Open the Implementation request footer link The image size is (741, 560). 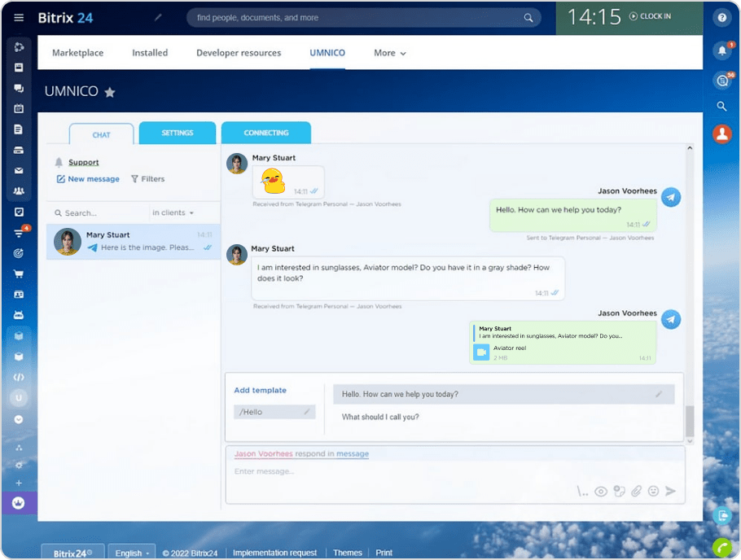(x=274, y=553)
